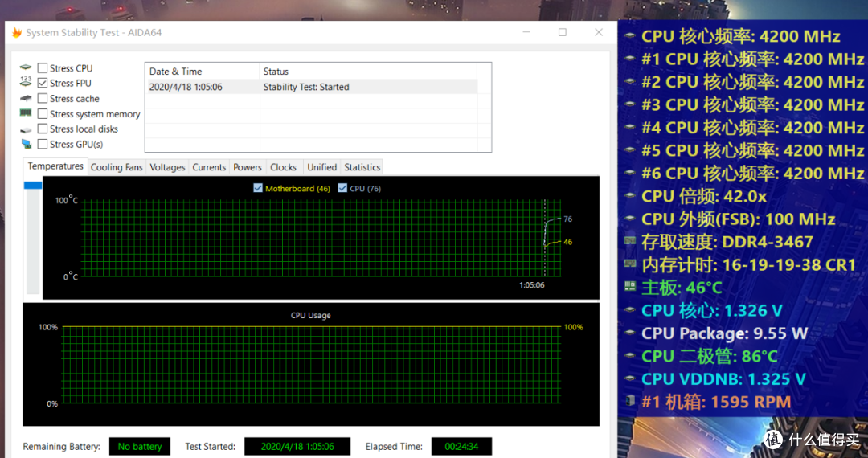The image size is (868, 458).
Task: Click the Stress GPU(s) monitor icon
Action: click(x=26, y=145)
